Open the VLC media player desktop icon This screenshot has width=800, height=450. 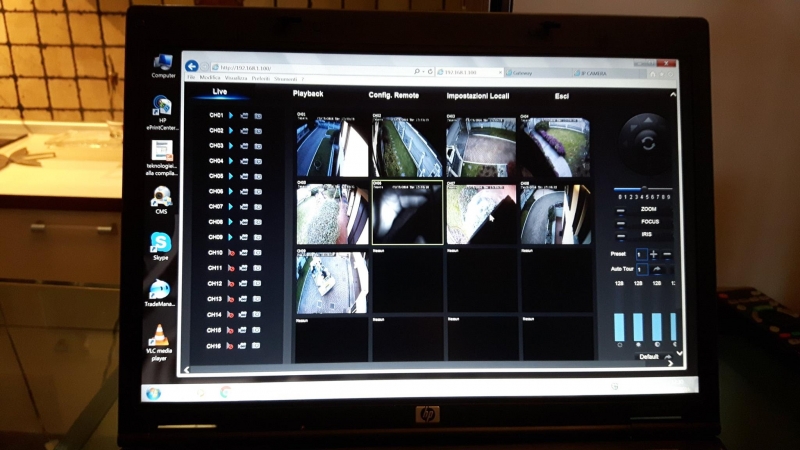pos(159,343)
